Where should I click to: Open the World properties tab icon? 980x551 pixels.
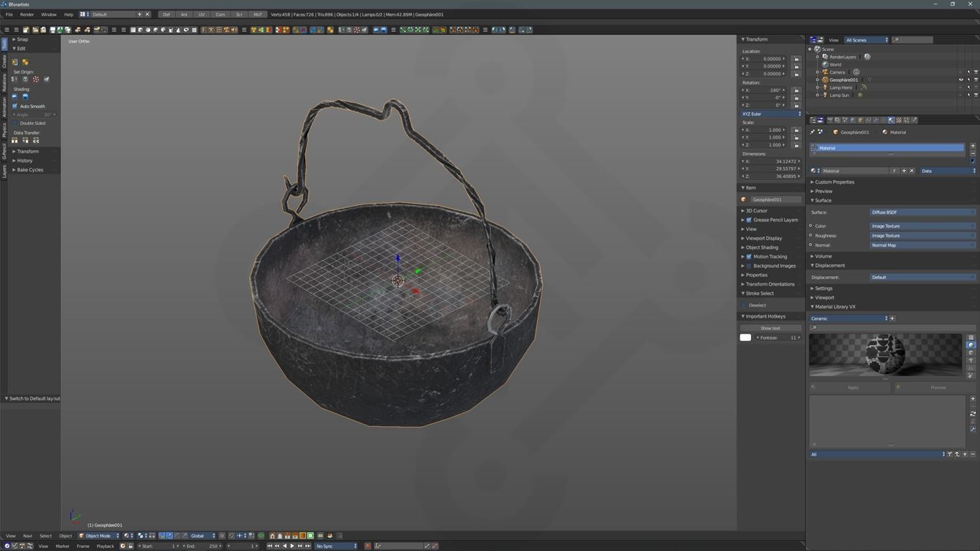pos(853,120)
